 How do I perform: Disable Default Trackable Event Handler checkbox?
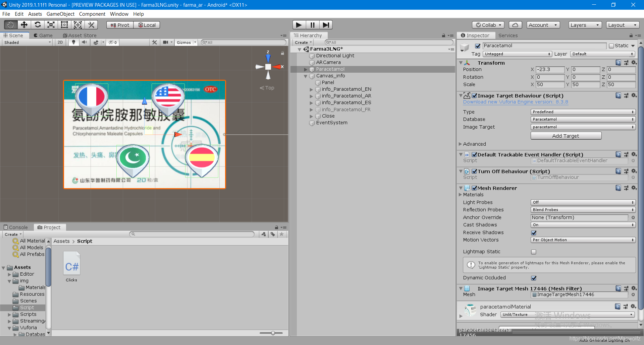(x=474, y=155)
